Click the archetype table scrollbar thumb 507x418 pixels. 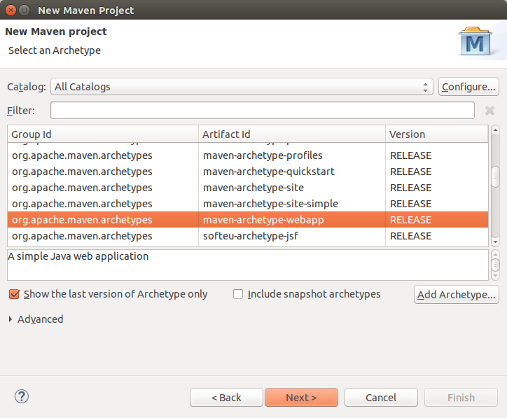tap(495, 177)
